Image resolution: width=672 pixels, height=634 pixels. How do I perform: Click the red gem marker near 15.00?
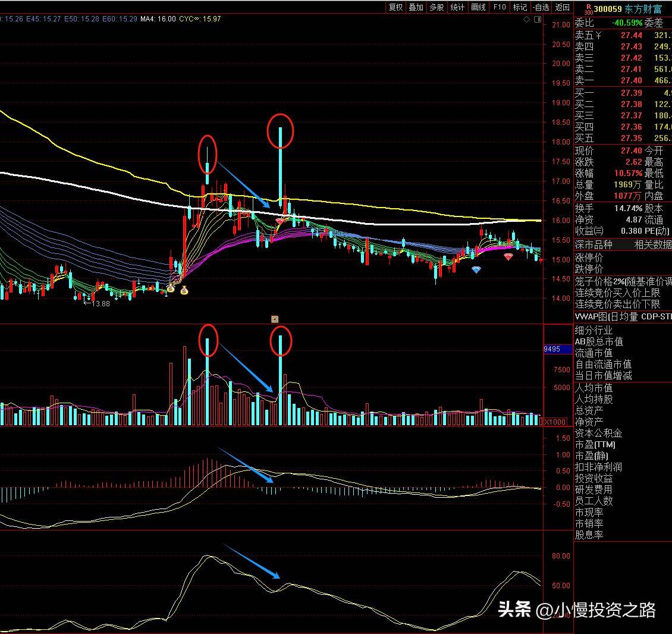[x=508, y=256]
